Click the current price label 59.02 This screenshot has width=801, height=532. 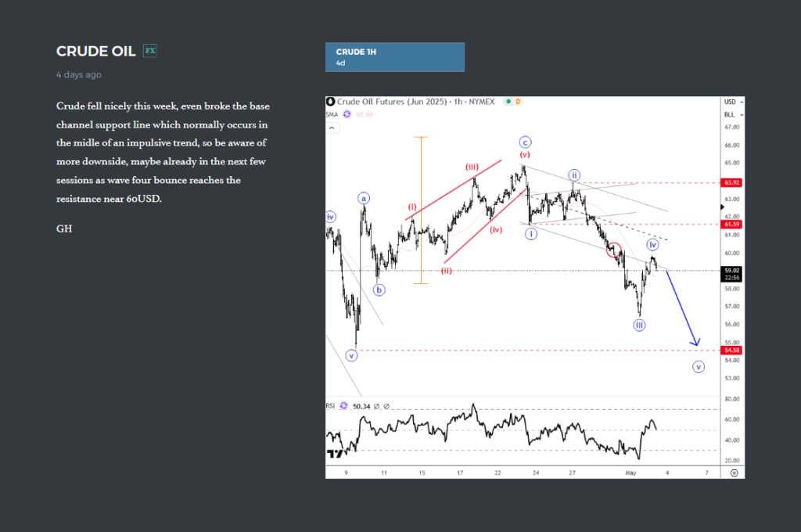[x=731, y=274]
